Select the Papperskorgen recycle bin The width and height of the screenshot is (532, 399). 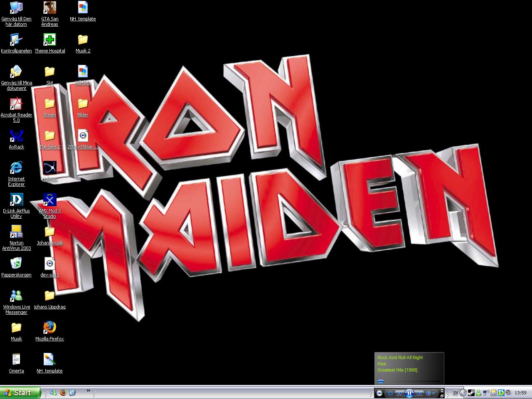[16, 267]
